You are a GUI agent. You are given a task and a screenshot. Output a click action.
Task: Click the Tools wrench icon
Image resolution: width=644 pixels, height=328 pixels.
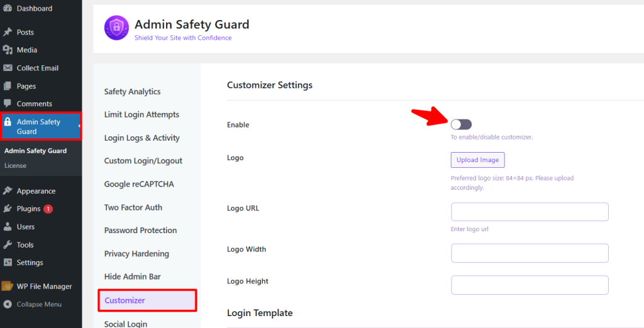(8, 245)
